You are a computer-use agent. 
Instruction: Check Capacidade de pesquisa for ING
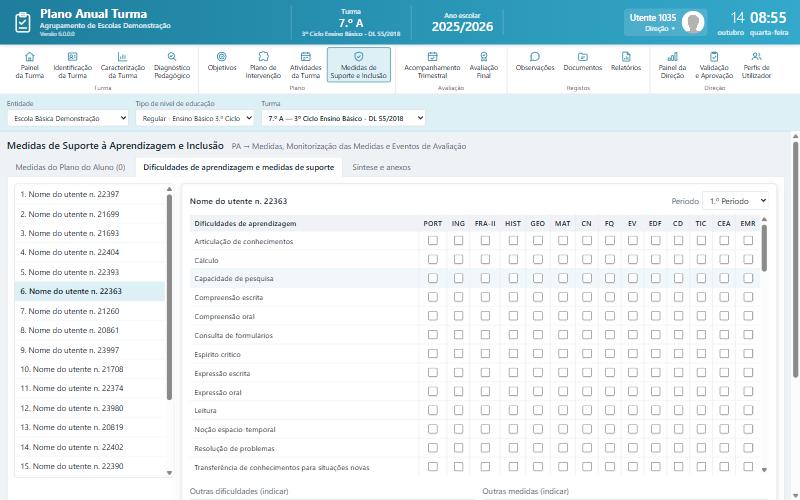pos(458,278)
